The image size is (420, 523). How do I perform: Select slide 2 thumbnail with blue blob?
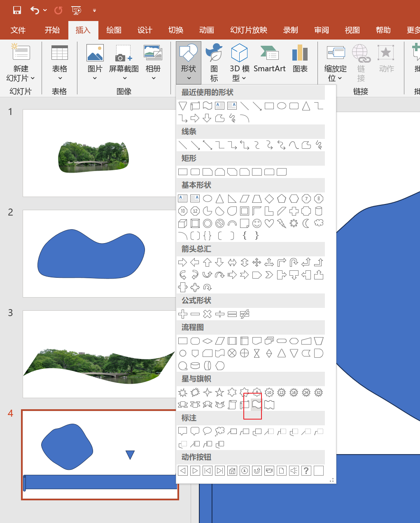tap(99, 253)
